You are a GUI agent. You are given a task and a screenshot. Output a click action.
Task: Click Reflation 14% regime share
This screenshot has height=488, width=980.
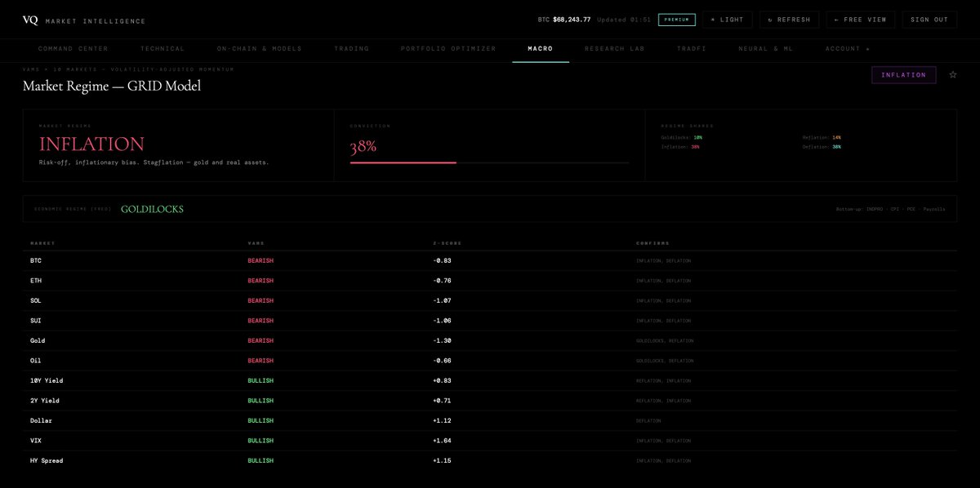pos(822,137)
